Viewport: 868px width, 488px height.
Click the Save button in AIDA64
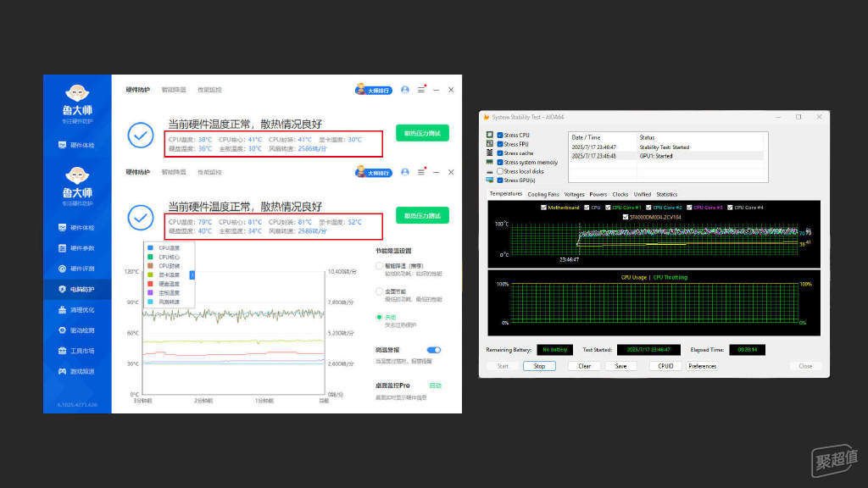[620, 366]
